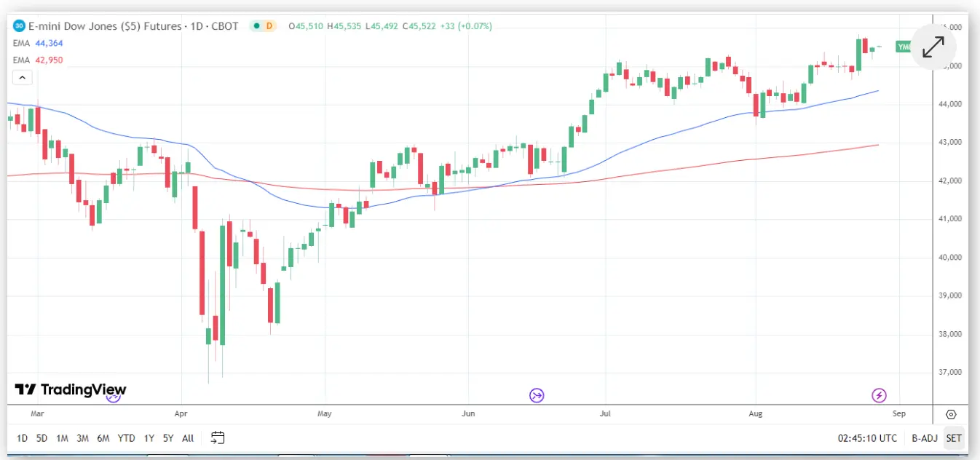Click the high value H45,535
980x460 pixels.
click(x=345, y=26)
